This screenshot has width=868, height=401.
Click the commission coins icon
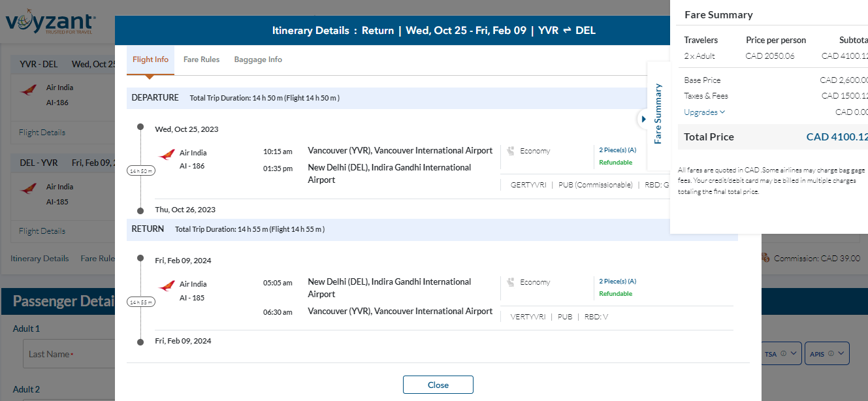pos(765,258)
